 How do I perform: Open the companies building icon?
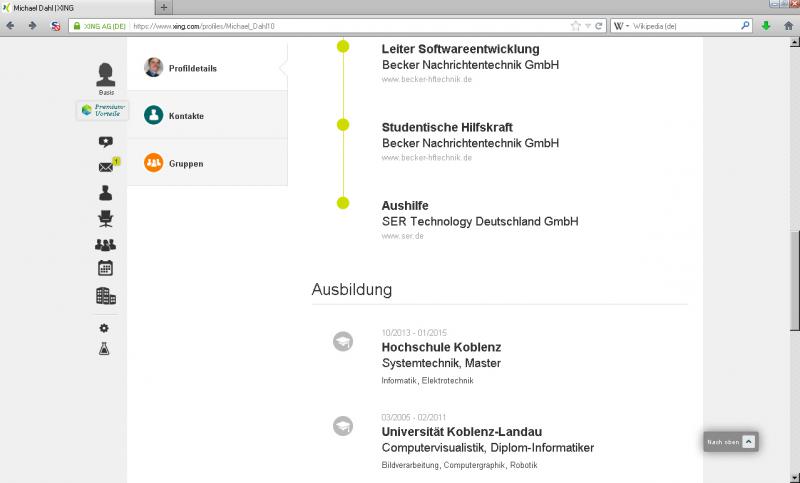point(105,296)
